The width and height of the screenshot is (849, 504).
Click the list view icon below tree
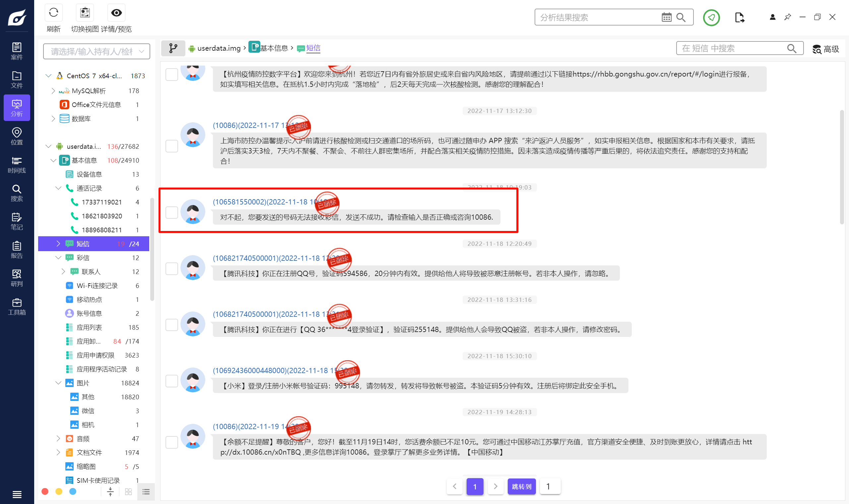click(146, 492)
